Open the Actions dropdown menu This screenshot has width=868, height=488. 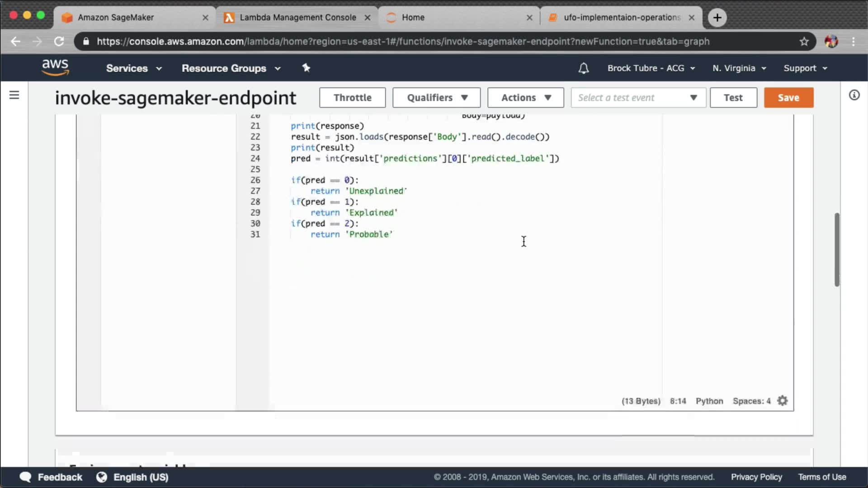pos(525,98)
